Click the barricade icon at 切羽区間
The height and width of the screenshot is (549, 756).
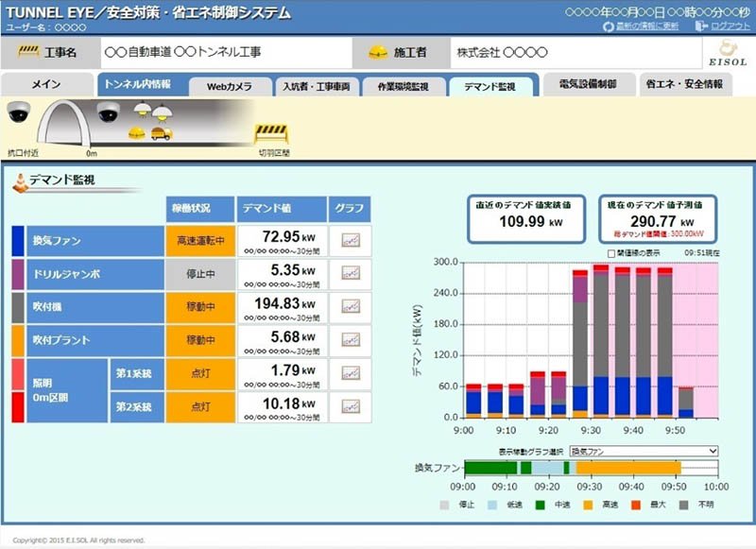tap(271, 134)
